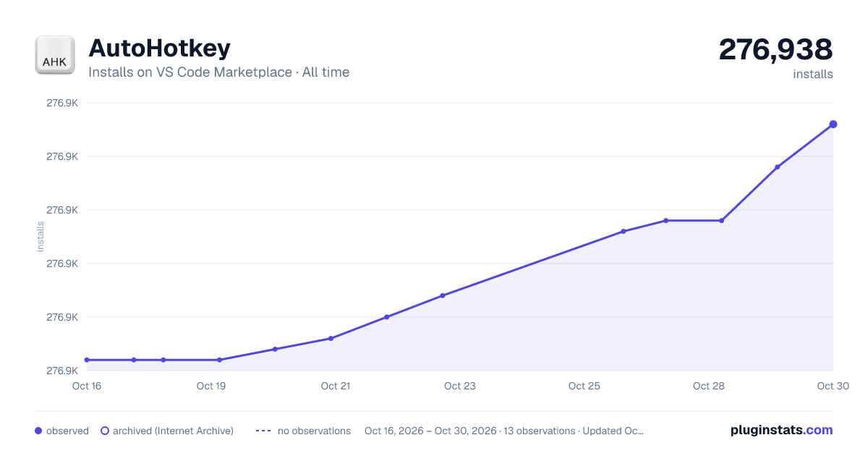The width and height of the screenshot is (868, 456).
Task: Select the data point nearest the Oct 28 tick
Action: point(721,221)
